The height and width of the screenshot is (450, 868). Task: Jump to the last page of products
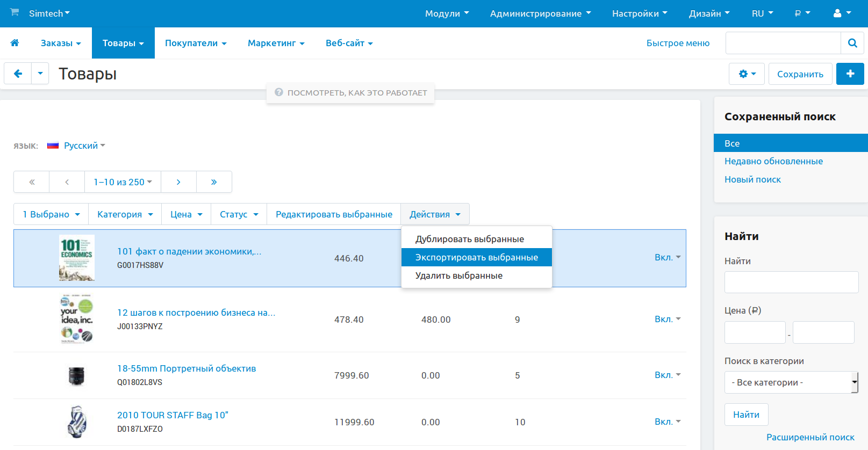pyautogui.click(x=214, y=182)
